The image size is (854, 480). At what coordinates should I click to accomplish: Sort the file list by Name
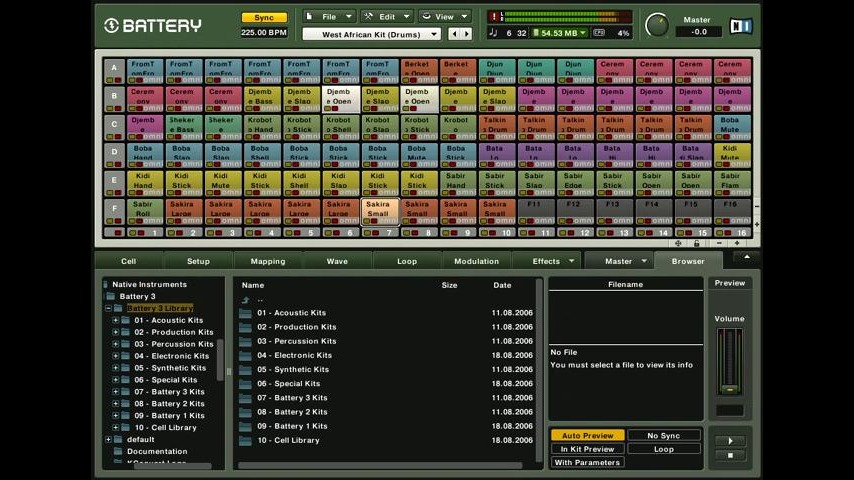point(253,285)
